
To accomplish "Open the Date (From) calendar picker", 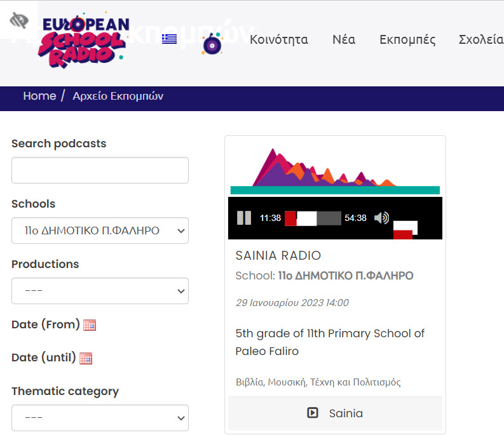I will (x=90, y=325).
